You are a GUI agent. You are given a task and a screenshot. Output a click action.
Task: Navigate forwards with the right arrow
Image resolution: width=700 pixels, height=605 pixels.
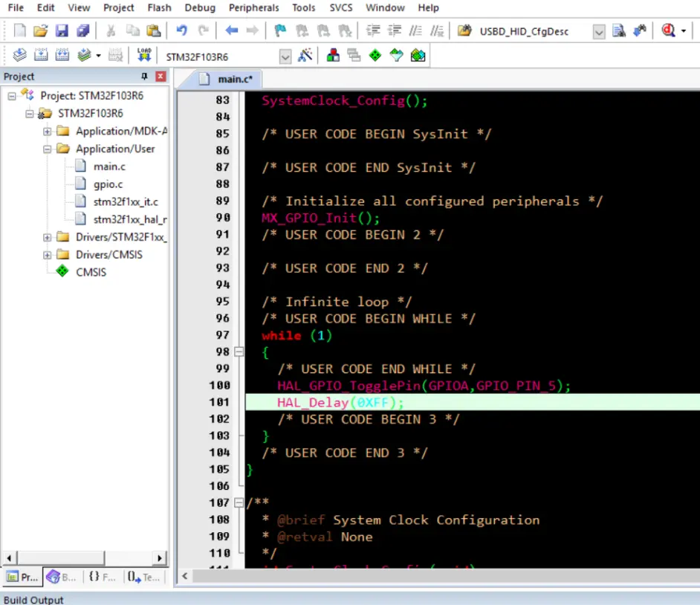[x=252, y=30]
